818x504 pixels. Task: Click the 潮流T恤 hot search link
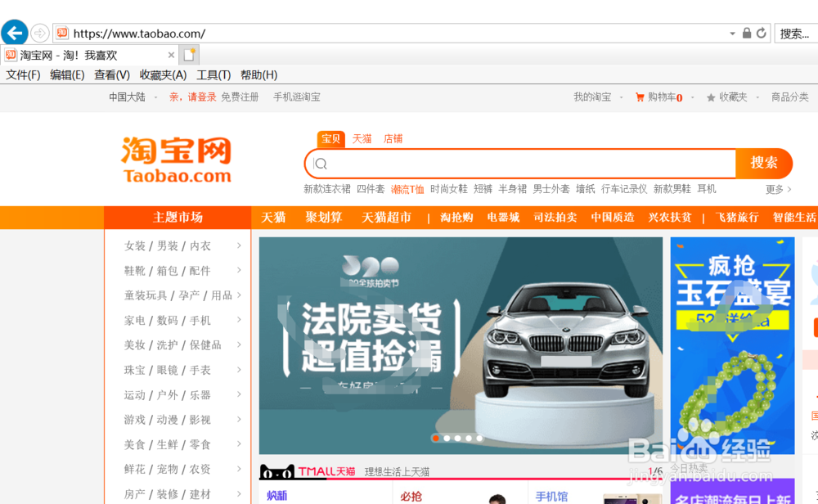pos(407,189)
